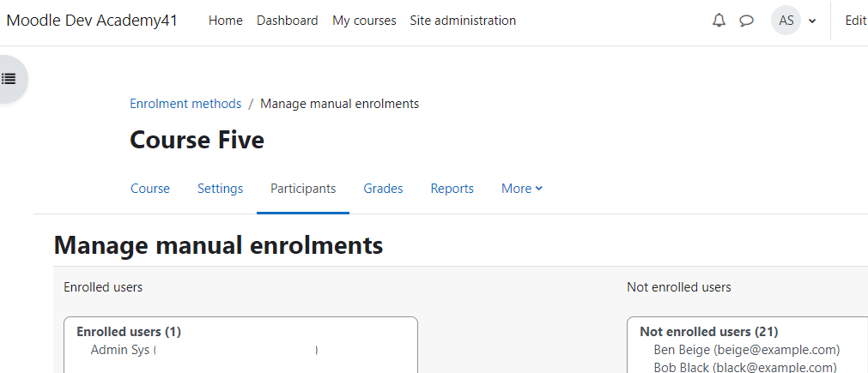Open the Grades tab
Viewport: 868px width, 373px height.
(383, 189)
